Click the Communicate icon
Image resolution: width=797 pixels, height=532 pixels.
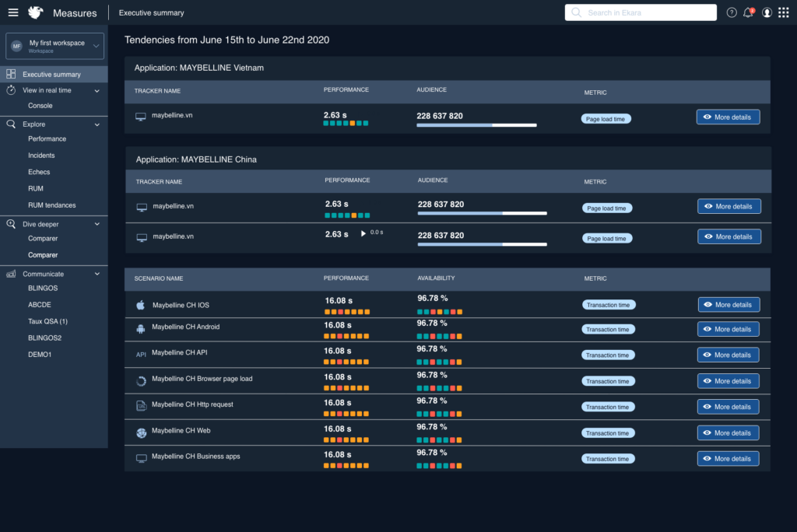pos(11,274)
